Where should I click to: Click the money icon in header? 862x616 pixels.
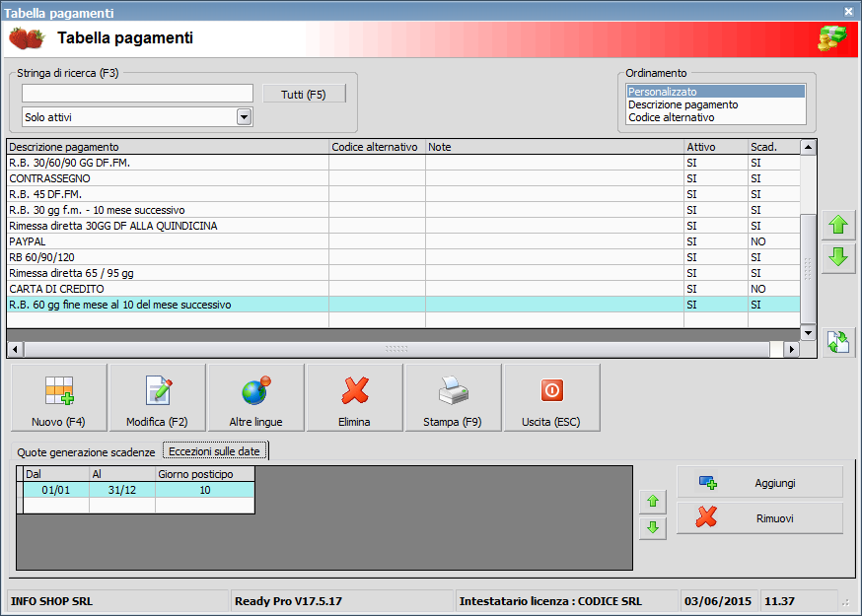[832, 38]
